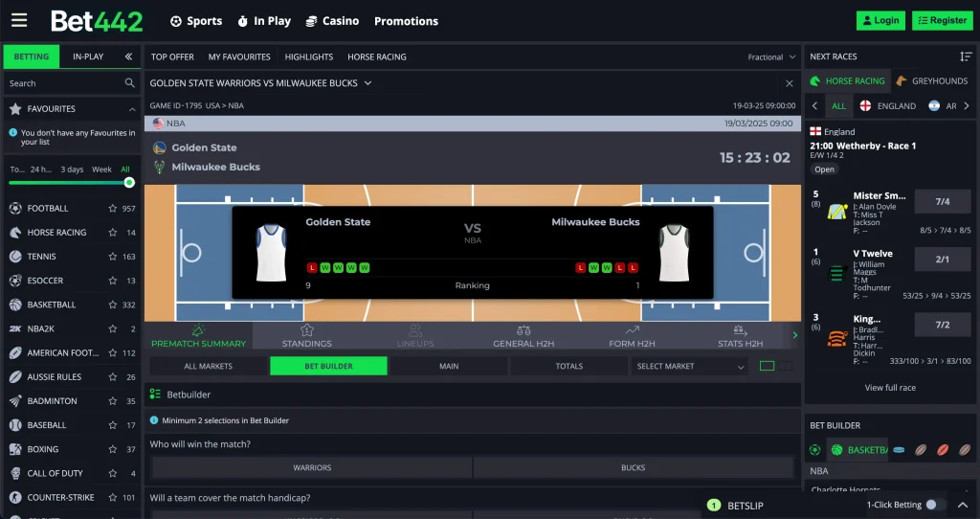Open the Prematch Summary tab

tap(199, 336)
